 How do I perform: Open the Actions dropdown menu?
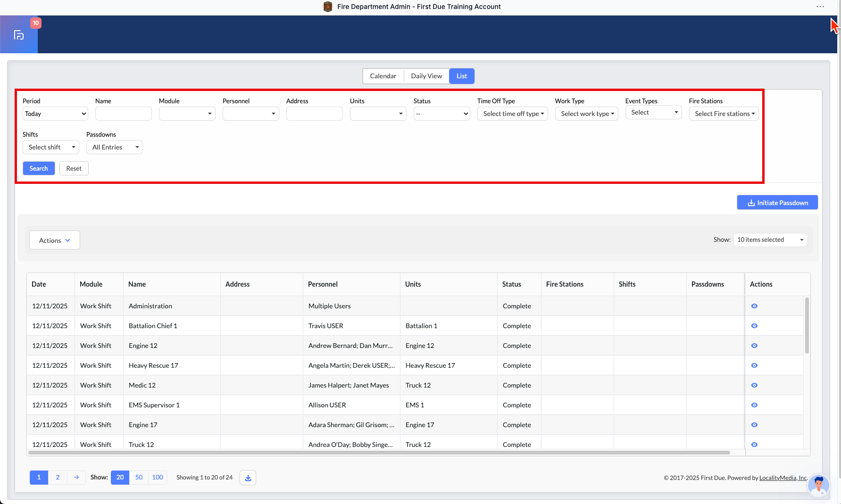coord(55,240)
